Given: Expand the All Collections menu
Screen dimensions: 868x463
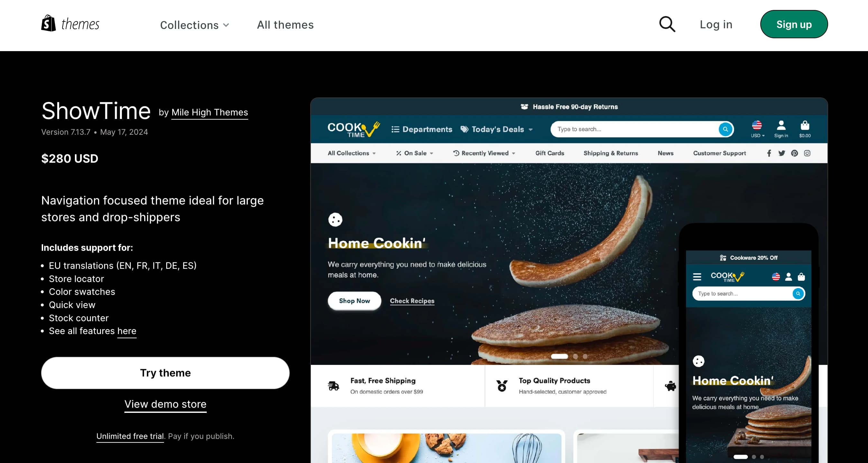Looking at the screenshot, I should point(351,153).
